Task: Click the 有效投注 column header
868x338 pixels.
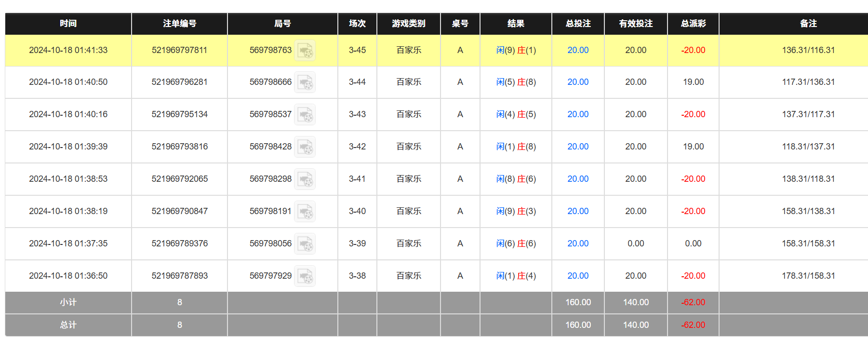Action: 636,24
